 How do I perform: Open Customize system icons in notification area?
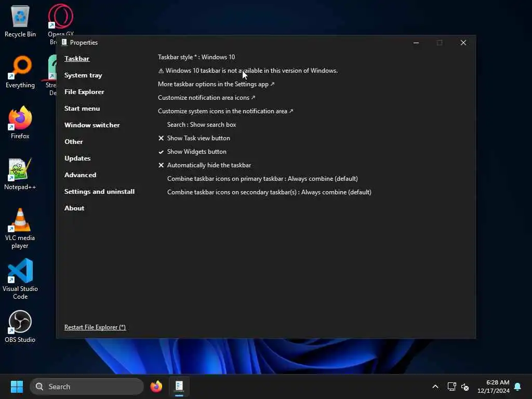(x=225, y=111)
